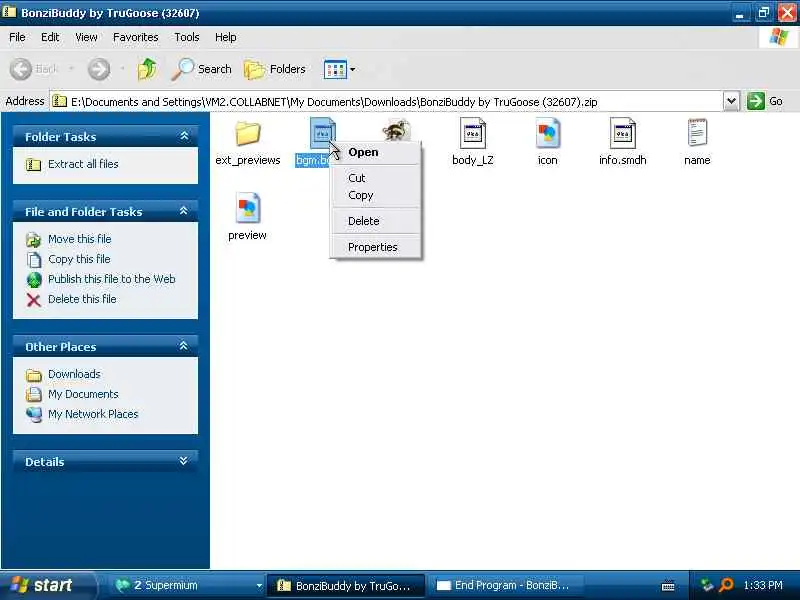Click the Up folder toolbar icon

pos(147,69)
